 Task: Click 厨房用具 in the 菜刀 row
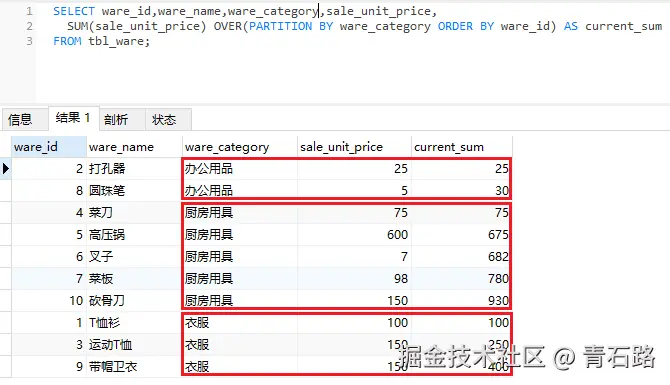[209, 212]
